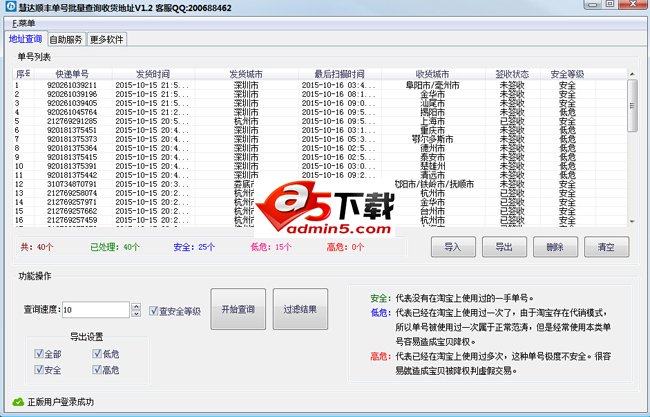Toggle the 低危 export checkbox
This screenshot has height=417, width=650.
(97, 354)
